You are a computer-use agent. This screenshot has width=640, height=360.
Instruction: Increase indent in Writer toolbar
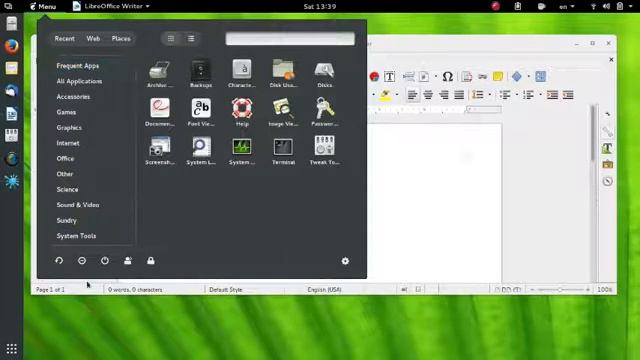(552, 95)
